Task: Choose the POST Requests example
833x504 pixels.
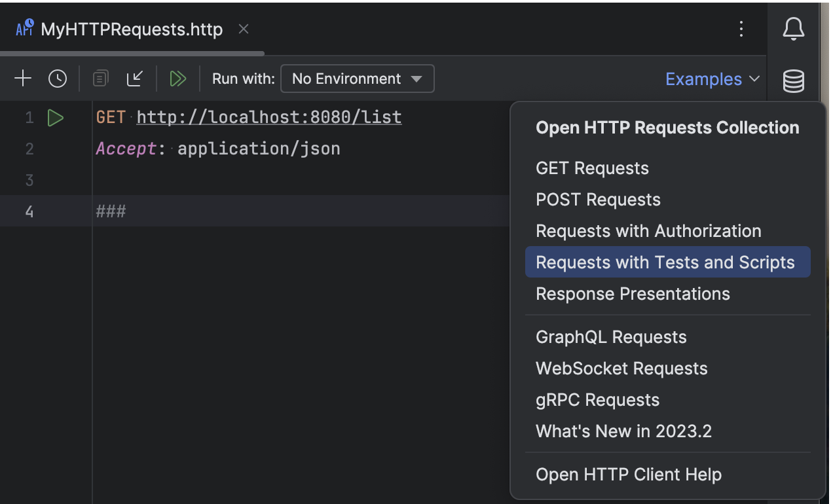Action: (x=597, y=199)
